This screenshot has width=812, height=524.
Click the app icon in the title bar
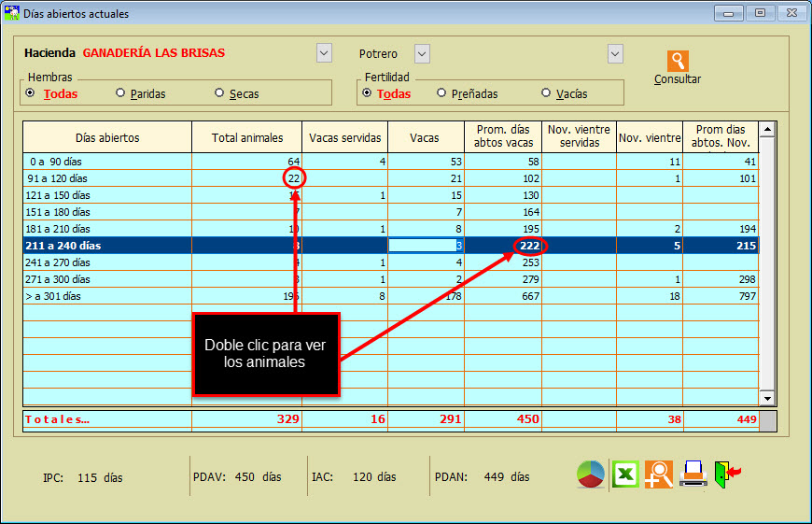12,14
